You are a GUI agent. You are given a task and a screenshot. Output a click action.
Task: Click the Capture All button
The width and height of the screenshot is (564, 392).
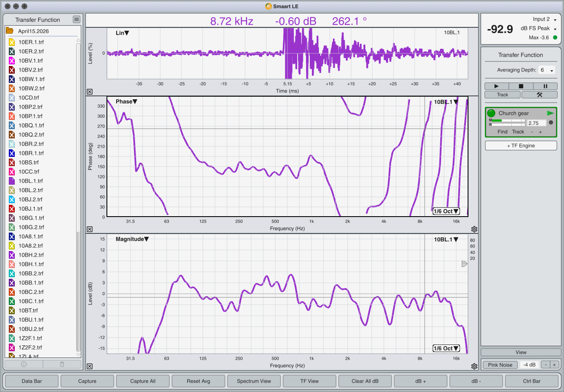143,381
